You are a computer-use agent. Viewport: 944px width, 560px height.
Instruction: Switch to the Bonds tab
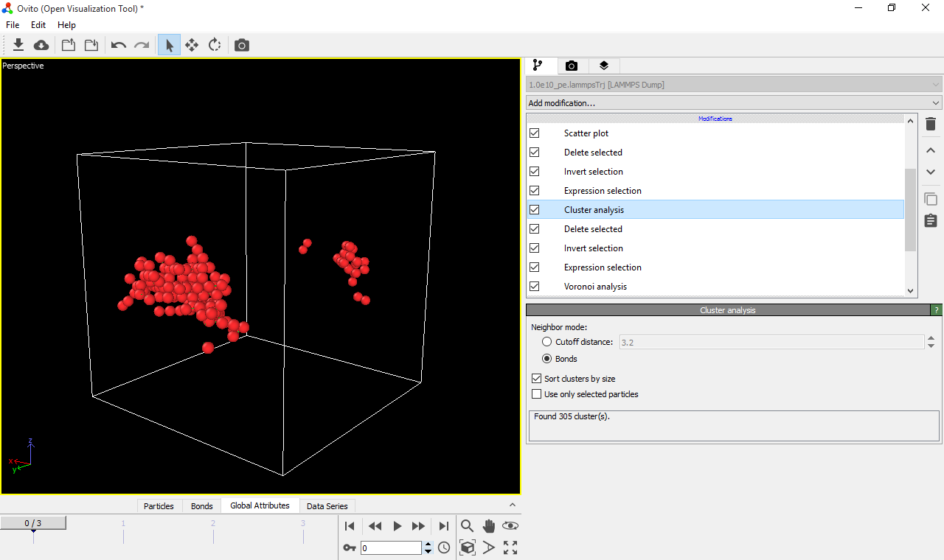point(201,505)
